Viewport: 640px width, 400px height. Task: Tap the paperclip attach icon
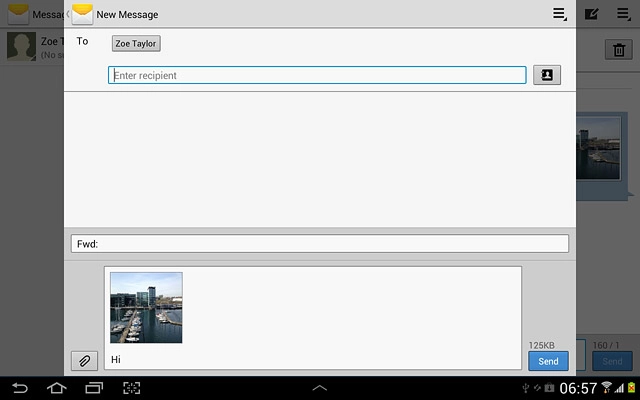[84, 361]
